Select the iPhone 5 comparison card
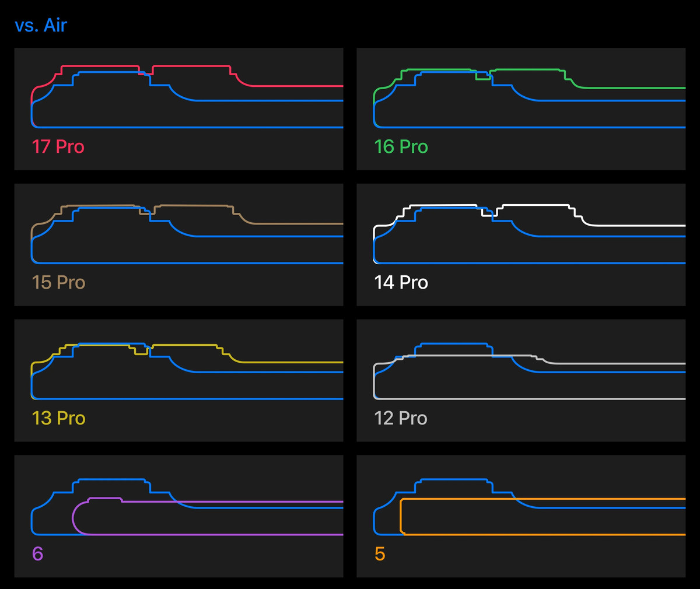Image resolution: width=700 pixels, height=589 pixels. [521, 517]
